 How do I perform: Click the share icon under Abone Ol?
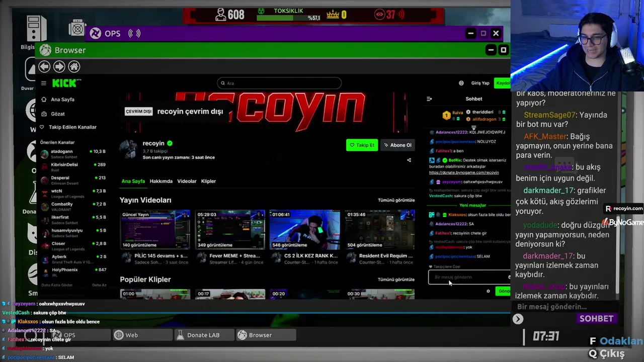[x=409, y=160]
